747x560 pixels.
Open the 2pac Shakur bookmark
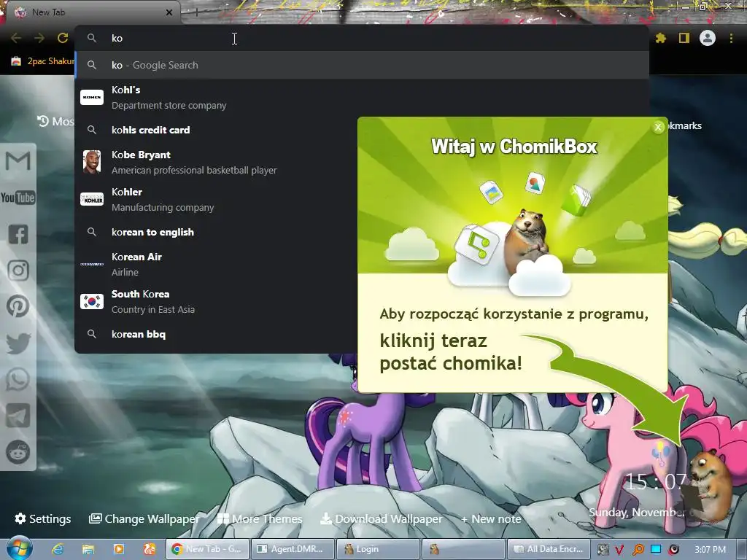point(42,61)
